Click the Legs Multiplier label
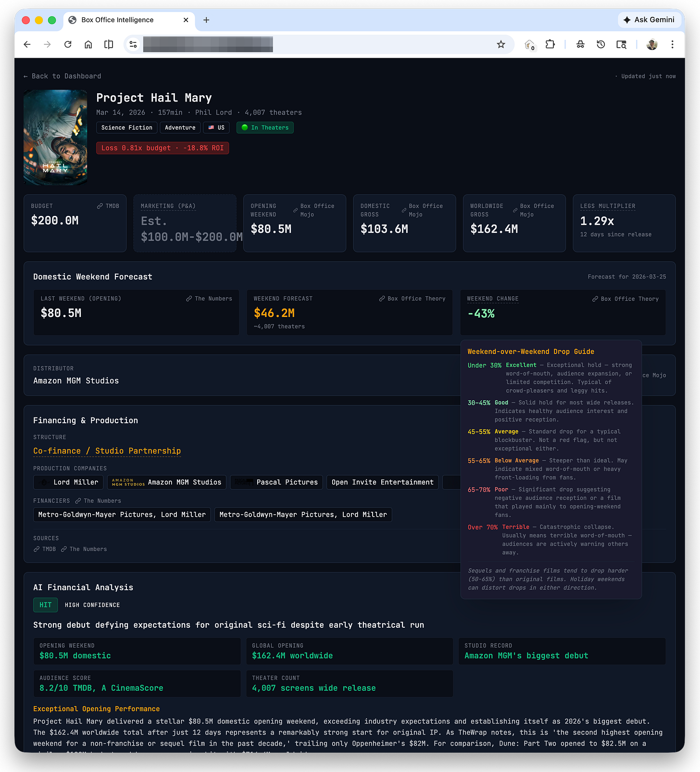700x772 pixels. [608, 206]
